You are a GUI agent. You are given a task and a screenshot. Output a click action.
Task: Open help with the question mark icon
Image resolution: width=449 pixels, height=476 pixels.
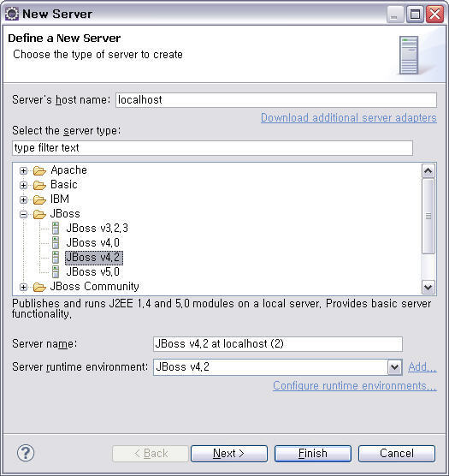pyautogui.click(x=26, y=453)
